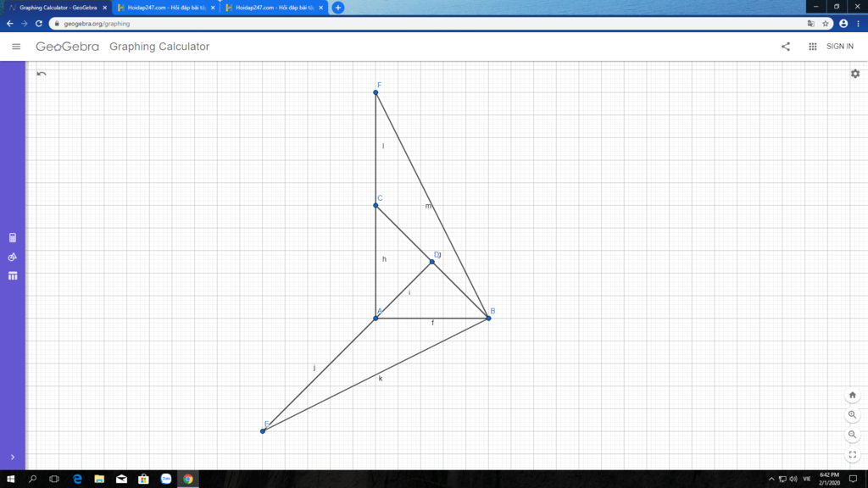Image resolution: width=868 pixels, height=488 pixels.
Task: Open the geometry Tools view in sidebar
Action: (x=13, y=257)
